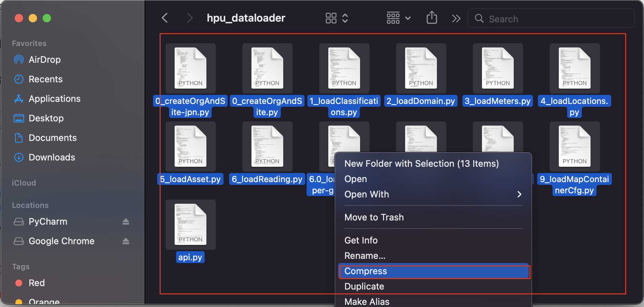The width and height of the screenshot is (644, 307).
Task: Select 5_loadAsset.py file icon
Action: [x=191, y=147]
